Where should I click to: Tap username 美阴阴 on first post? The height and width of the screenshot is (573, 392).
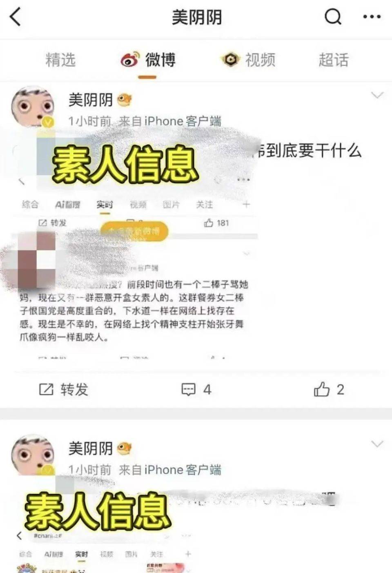pos(91,100)
